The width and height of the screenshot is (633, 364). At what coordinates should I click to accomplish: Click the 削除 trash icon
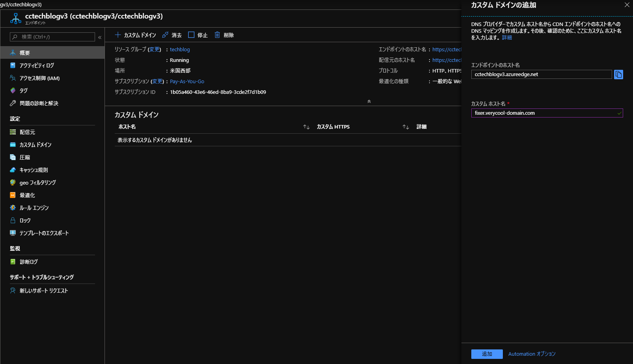pyautogui.click(x=217, y=35)
